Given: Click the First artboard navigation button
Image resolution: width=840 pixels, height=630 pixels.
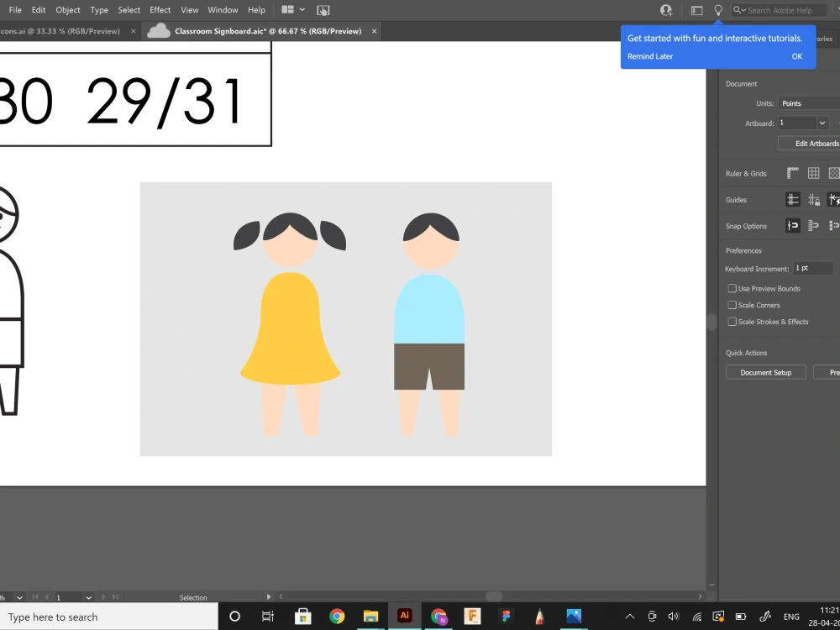Looking at the screenshot, I should pos(35,596).
